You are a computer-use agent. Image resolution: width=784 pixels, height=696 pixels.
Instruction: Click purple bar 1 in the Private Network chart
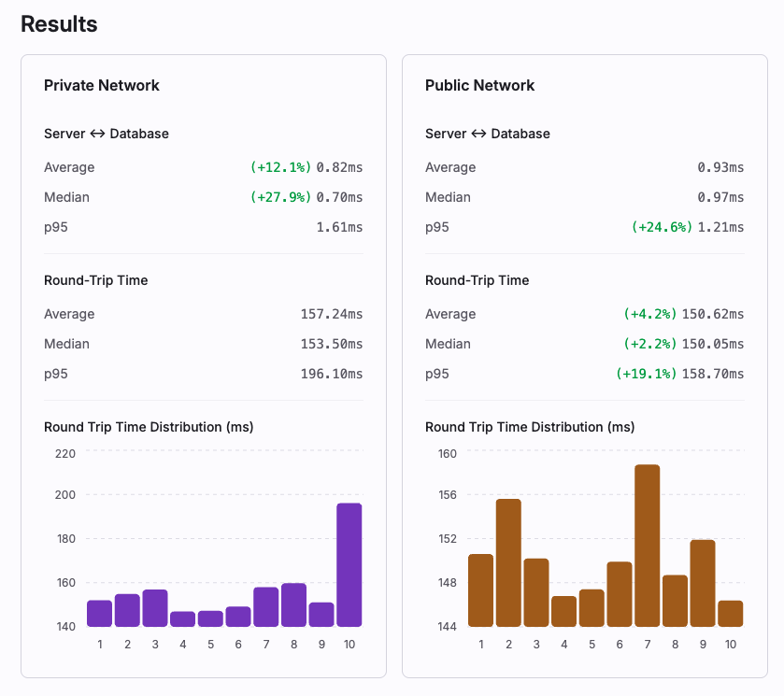(99, 613)
